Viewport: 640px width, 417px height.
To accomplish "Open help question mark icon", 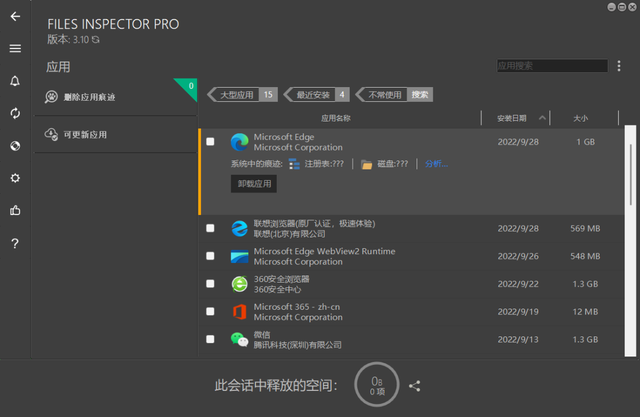I will click(x=15, y=244).
